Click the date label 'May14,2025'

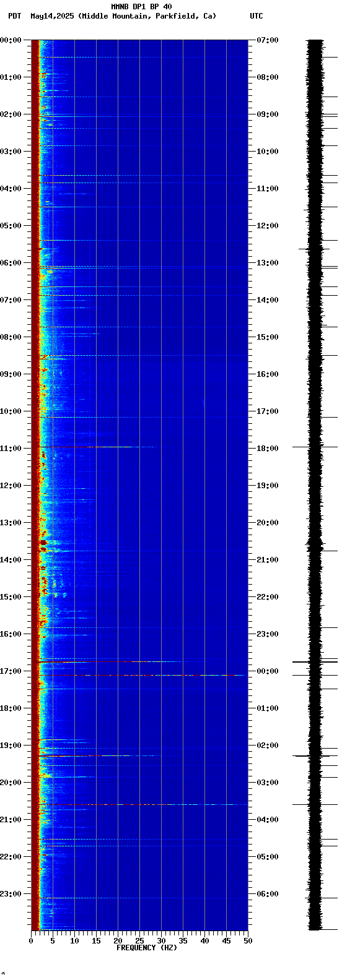[x=52, y=16]
